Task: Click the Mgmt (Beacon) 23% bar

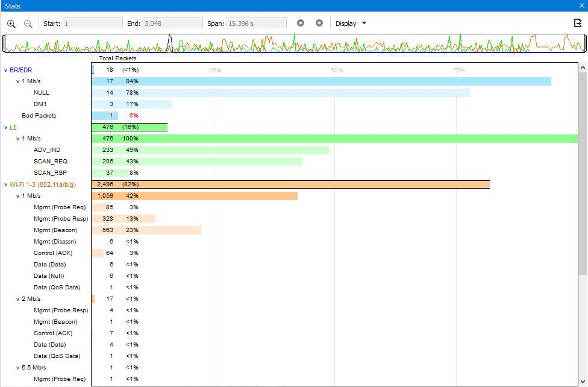Action: [x=146, y=230]
